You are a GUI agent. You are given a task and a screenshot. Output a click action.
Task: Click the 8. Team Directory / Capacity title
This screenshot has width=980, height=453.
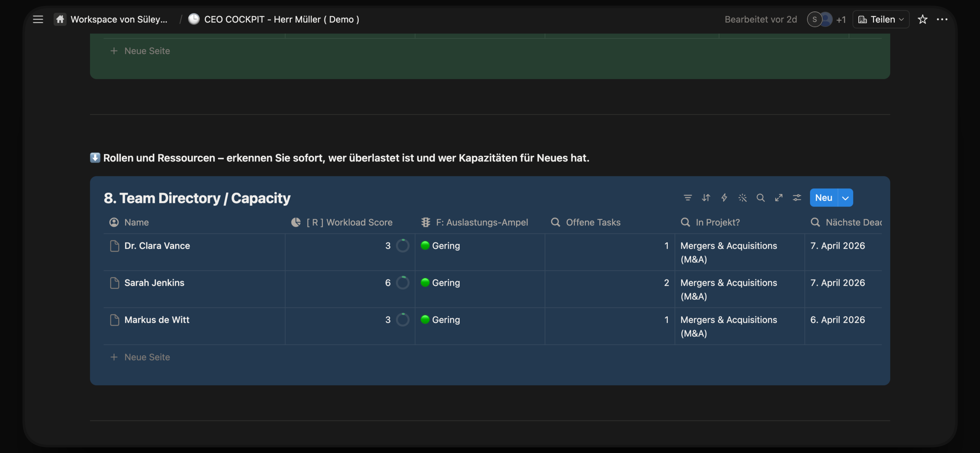click(x=197, y=198)
